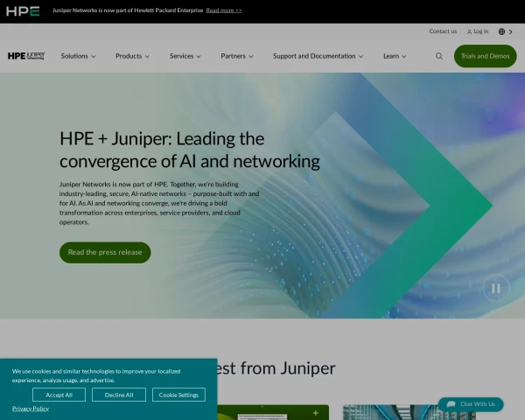This screenshot has height=420, width=525.
Task: Open the Partners dropdown
Action: tap(237, 56)
